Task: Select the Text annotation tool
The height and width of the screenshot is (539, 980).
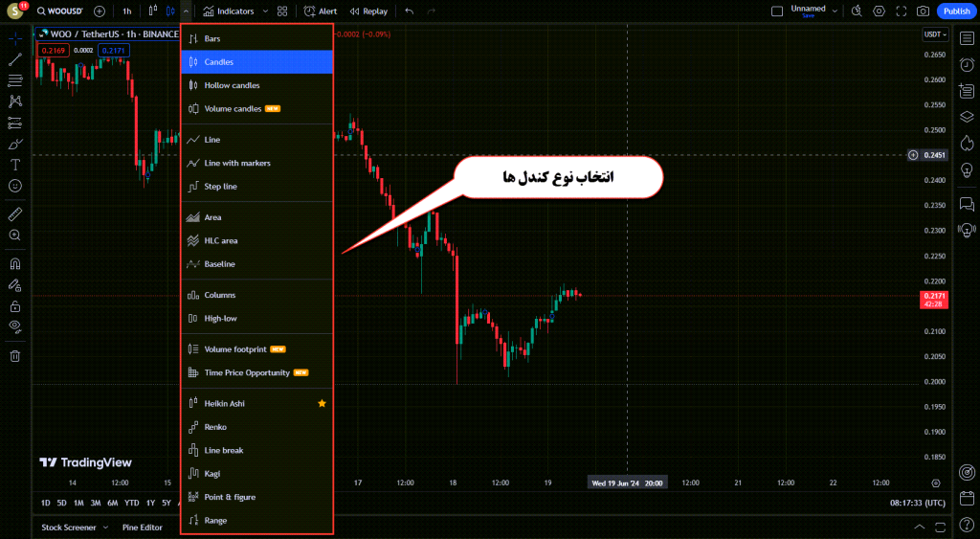Action: click(15, 165)
